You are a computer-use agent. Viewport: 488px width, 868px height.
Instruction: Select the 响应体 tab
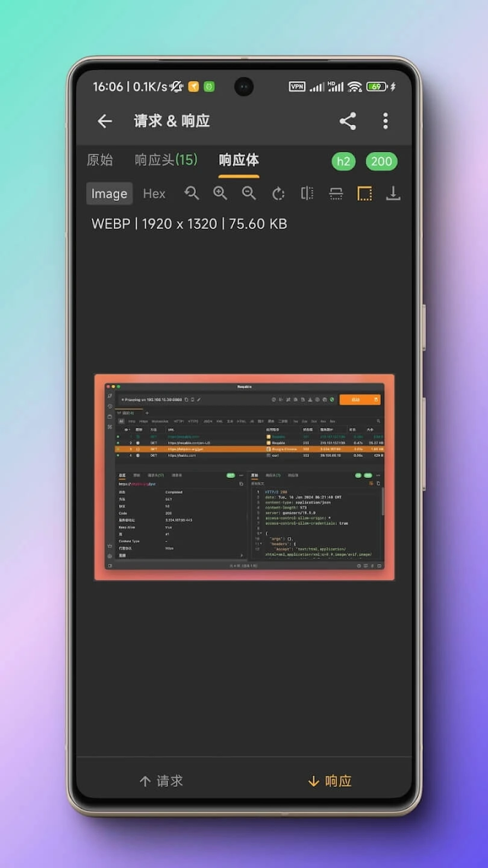[239, 160]
